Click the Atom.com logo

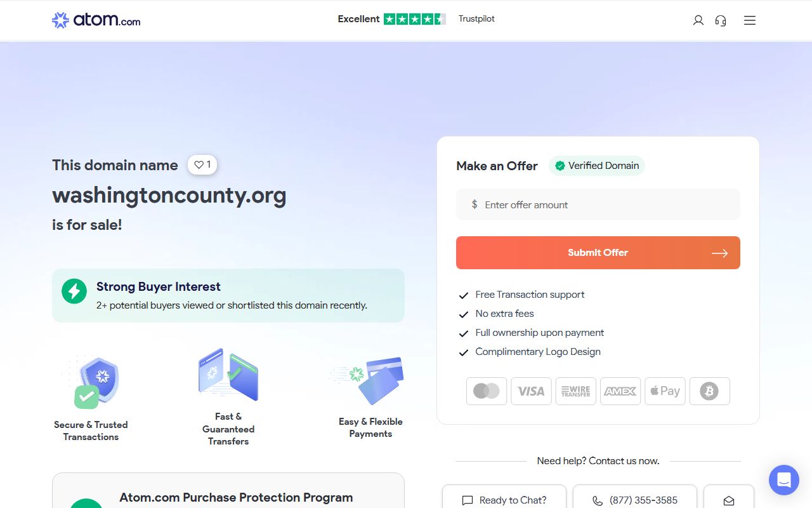[x=96, y=20]
